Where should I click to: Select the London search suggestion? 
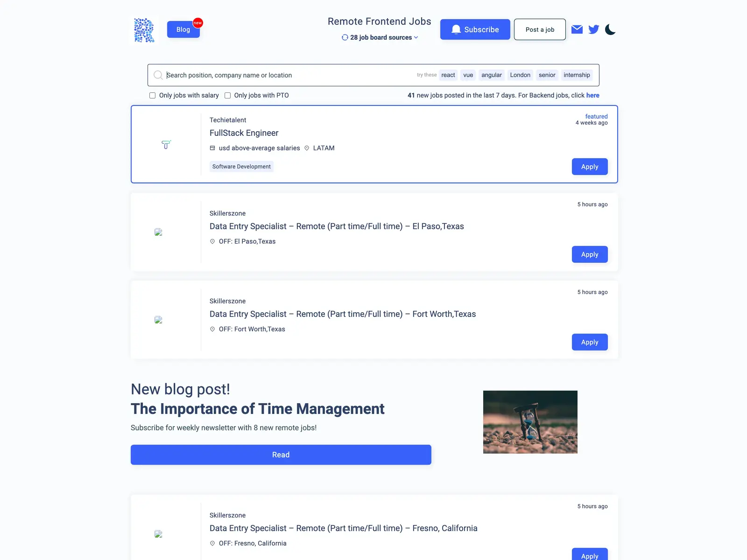520,75
